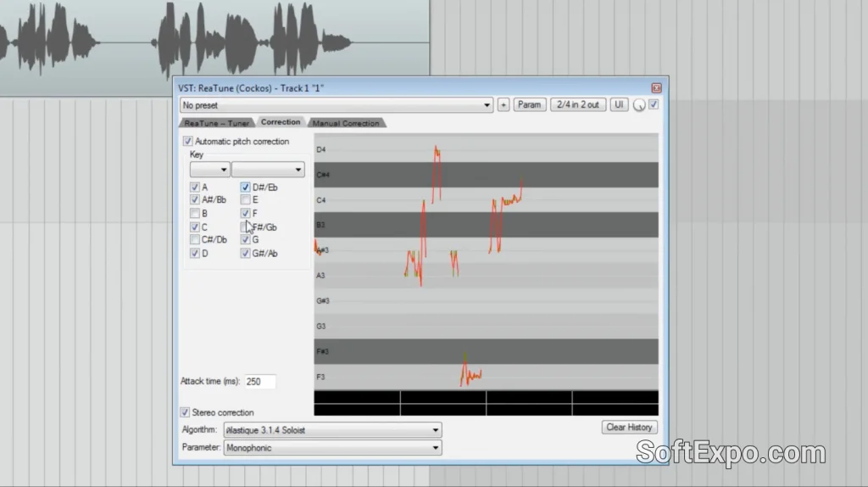
Task: Enable the F#/Gb note checkbox
Action: point(246,227)
